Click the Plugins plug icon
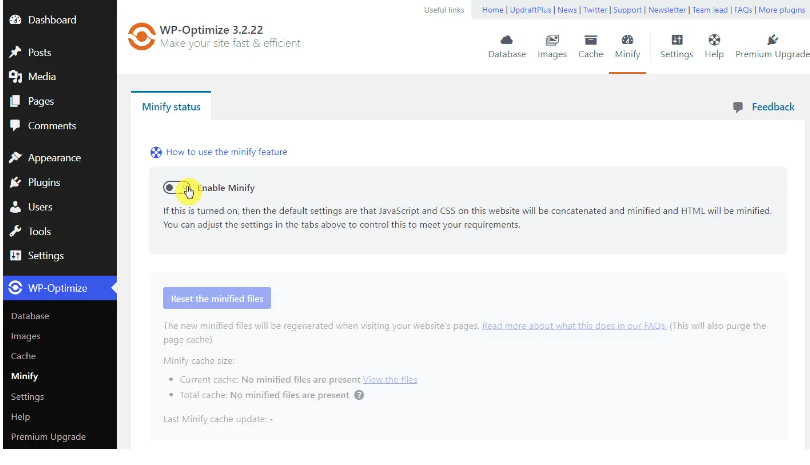Screen dimensions: 810x465 pos(15,182)
